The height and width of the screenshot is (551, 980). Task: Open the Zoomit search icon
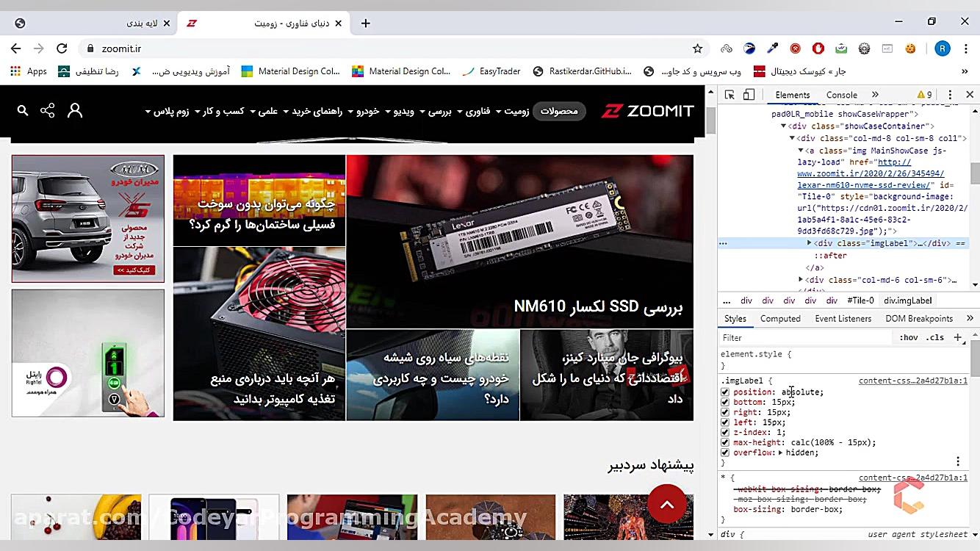pyautogui.click(x=22, y=110)
